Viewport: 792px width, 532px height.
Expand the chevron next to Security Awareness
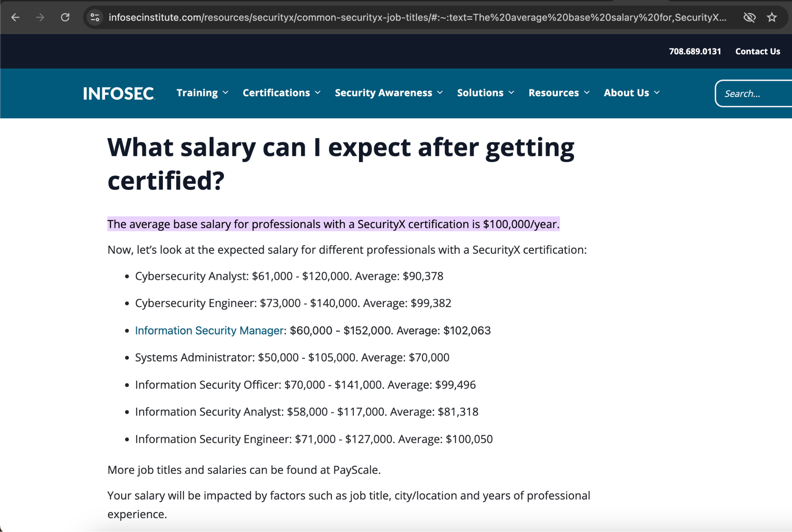pyautogui.click(x=440, y=93)
